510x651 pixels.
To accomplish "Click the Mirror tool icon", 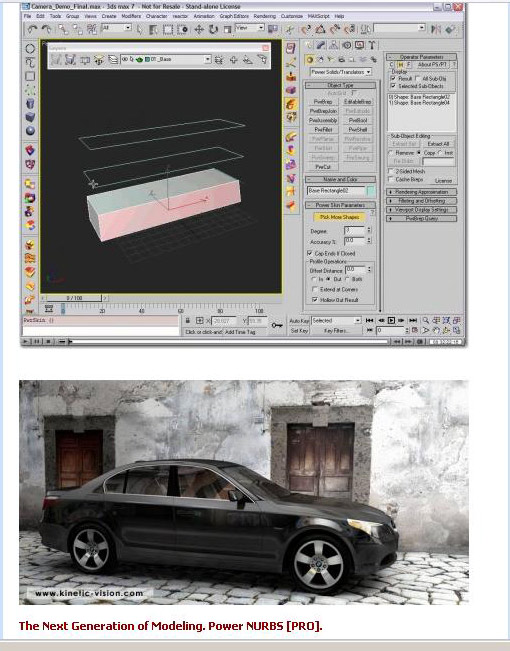I will tap(436, 29).
